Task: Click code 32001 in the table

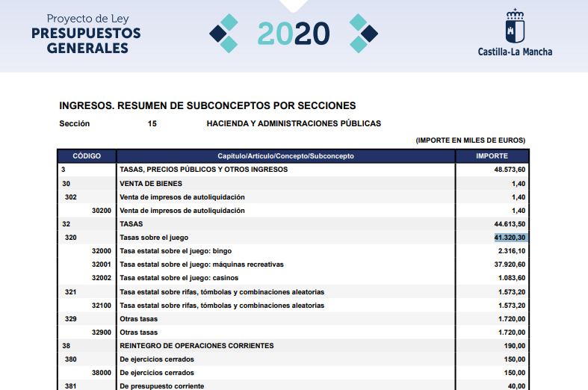Action: [102, 264]
